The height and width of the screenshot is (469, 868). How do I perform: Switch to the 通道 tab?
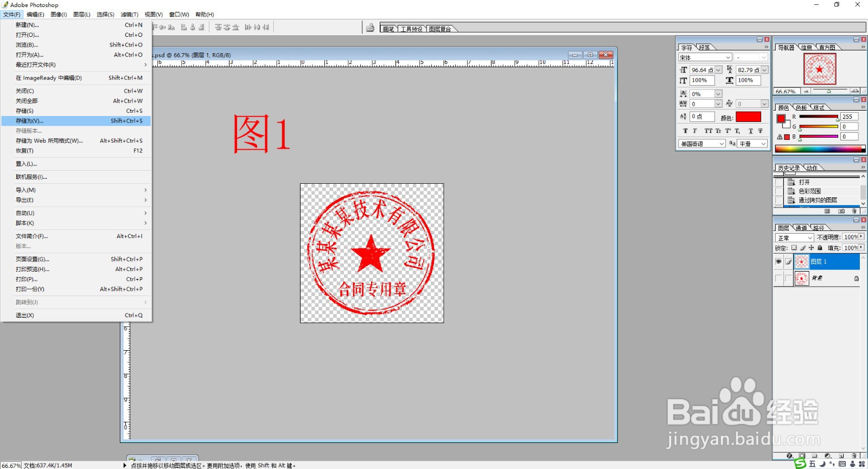click(801, 228)
